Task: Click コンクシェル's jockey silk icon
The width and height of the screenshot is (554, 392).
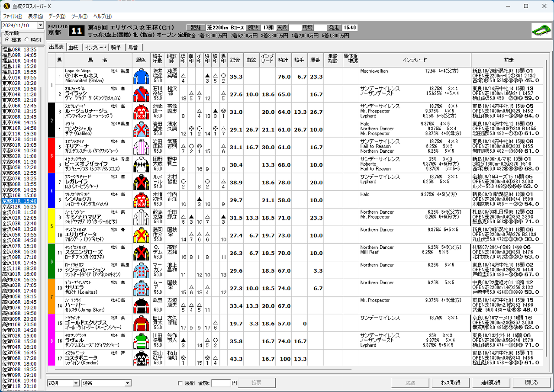Action: (141, 129)
